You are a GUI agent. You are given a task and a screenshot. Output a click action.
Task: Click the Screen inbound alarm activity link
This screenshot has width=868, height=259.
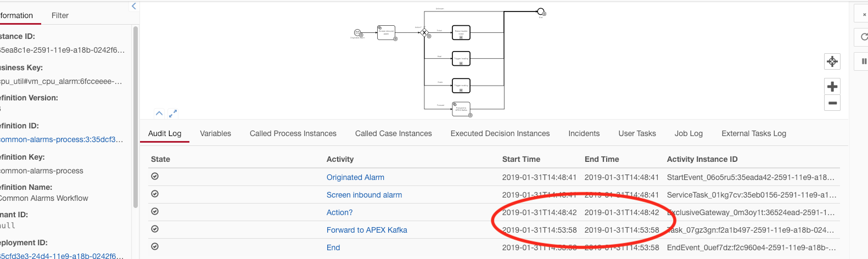click(x=364, y=195)
